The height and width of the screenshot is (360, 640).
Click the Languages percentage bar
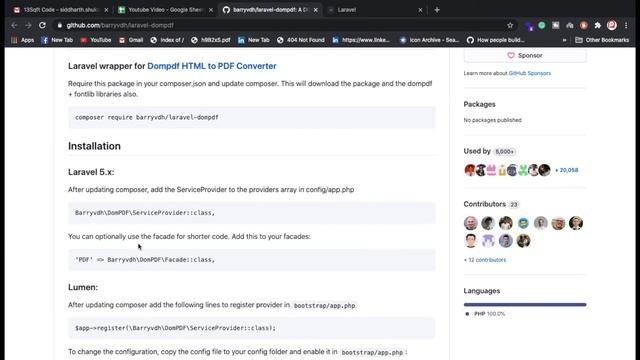(525, 304)
